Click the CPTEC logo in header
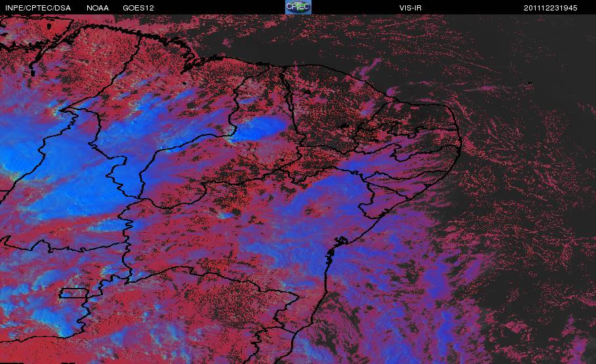 pyautogui.click(x=298, y=7)
